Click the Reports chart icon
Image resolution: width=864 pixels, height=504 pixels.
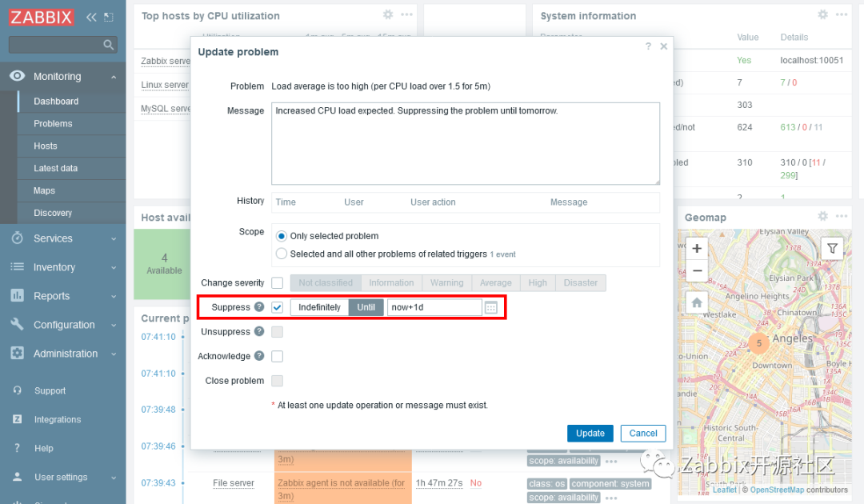tap(18, 296)
